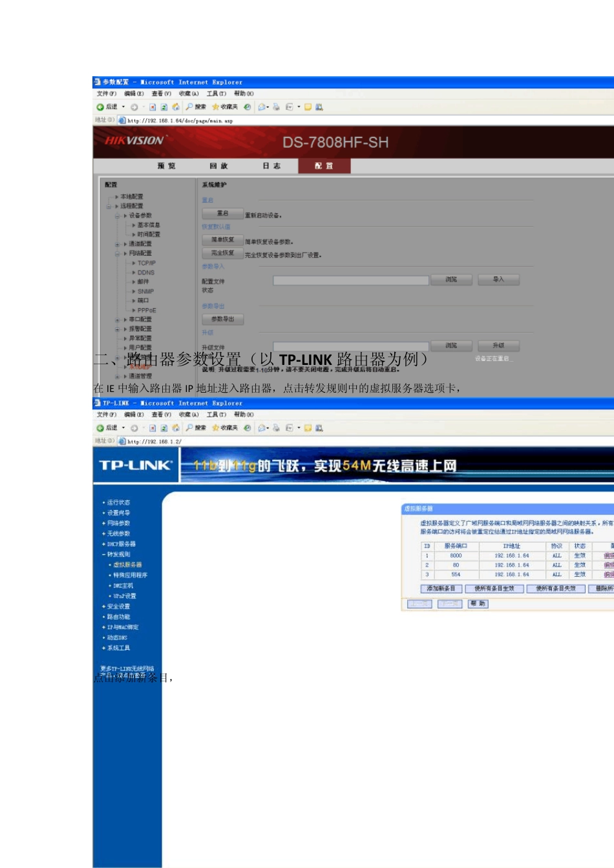The width and height of the screenshot is (614, 868).
Task: Click Home icon in 参数配置 IE toolbar
Action: [175, 107]
